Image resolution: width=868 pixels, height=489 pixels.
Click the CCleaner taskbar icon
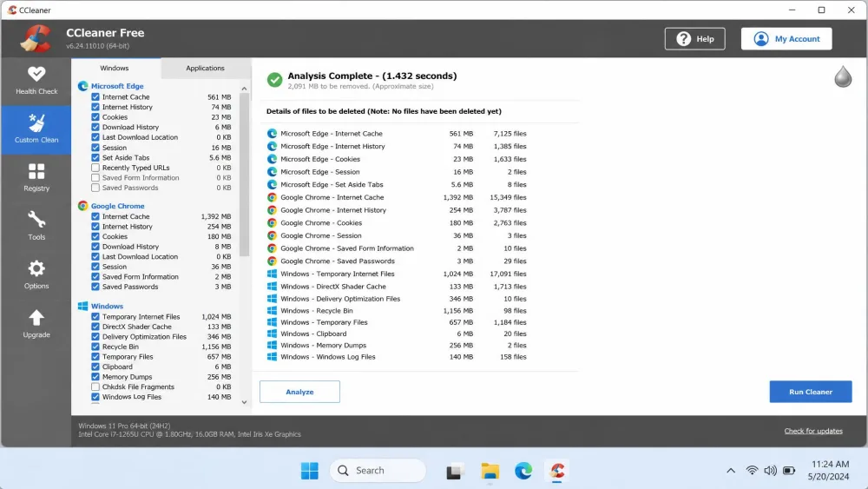[557, 471]
